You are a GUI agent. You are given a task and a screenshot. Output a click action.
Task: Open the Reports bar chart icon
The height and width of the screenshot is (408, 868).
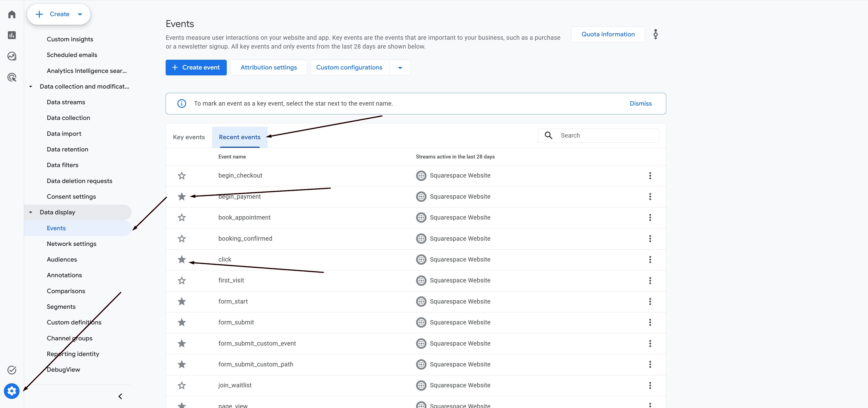[x=12, y=35]
